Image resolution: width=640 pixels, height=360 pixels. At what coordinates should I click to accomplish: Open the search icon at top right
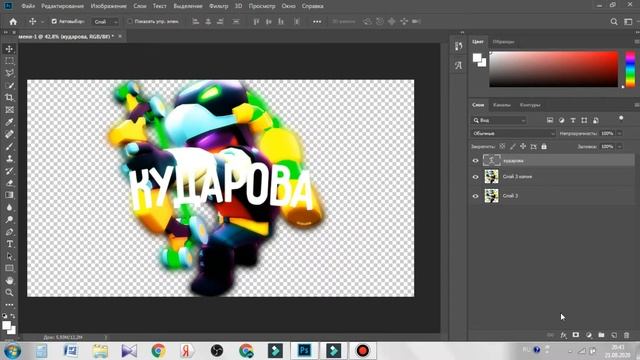tap(614, 22)
